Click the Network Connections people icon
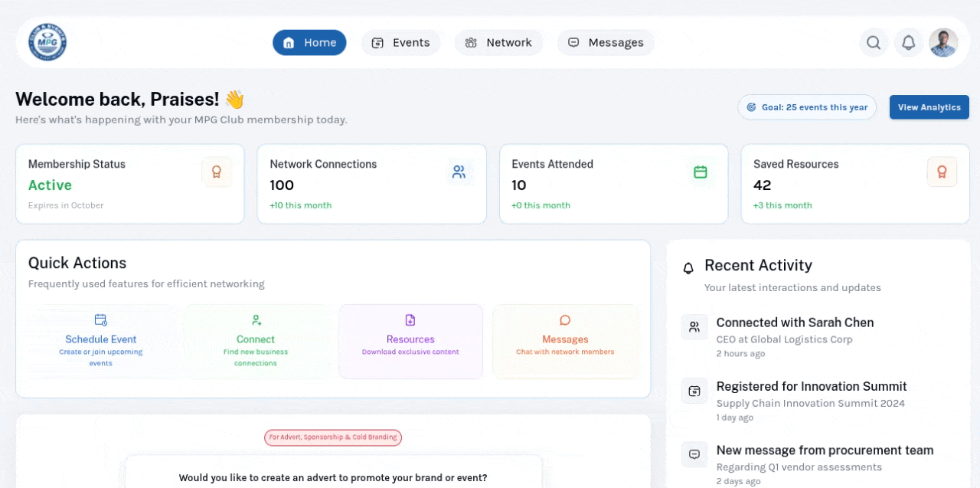This screenshot has height=488, width=980. [459, 172]
